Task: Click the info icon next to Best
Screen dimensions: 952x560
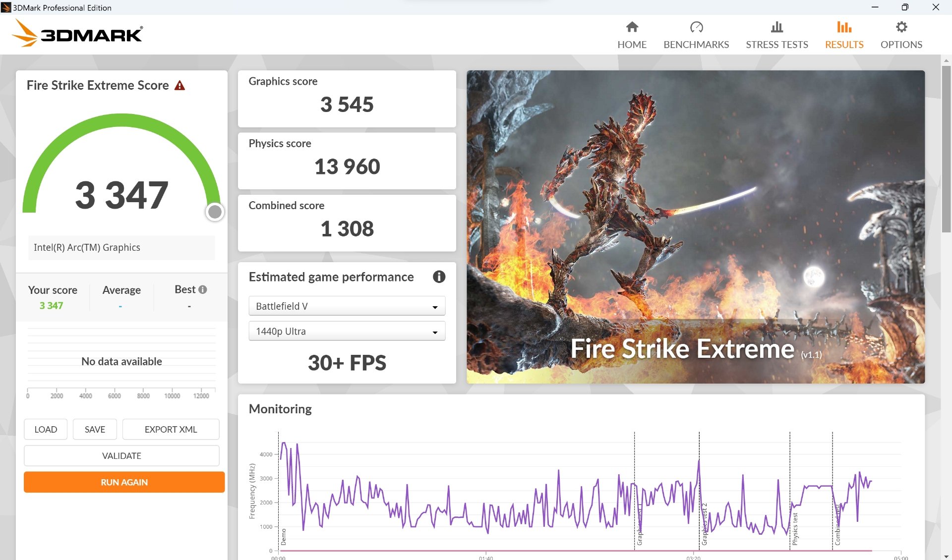Action: (203, 289)
